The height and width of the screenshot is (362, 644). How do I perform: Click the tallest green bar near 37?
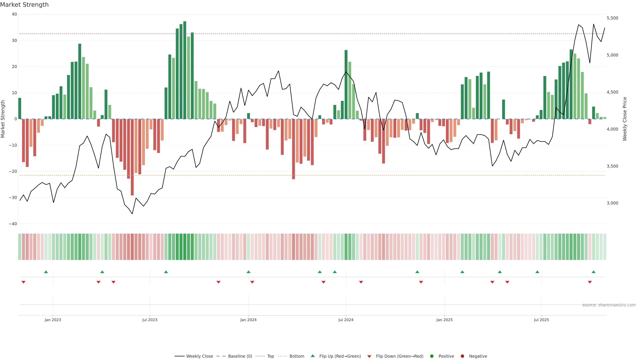click(185, 70)
